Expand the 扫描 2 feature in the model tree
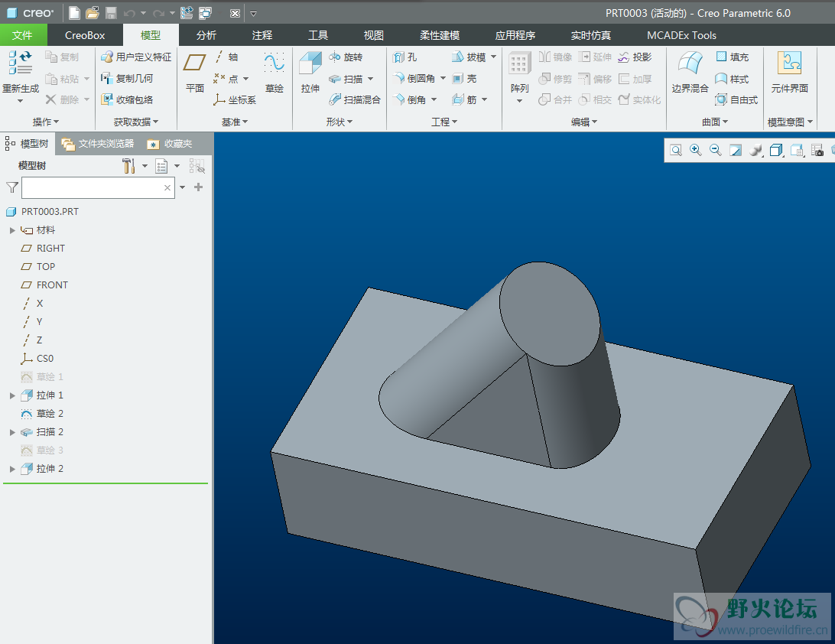Screen dimensions: 835x644 12,432
